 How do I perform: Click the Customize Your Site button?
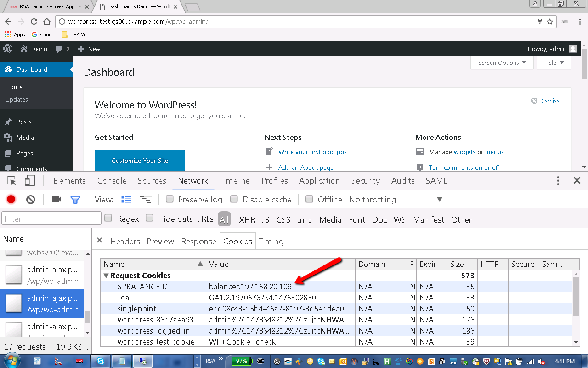pyautogui.click(x=140, y=161)
